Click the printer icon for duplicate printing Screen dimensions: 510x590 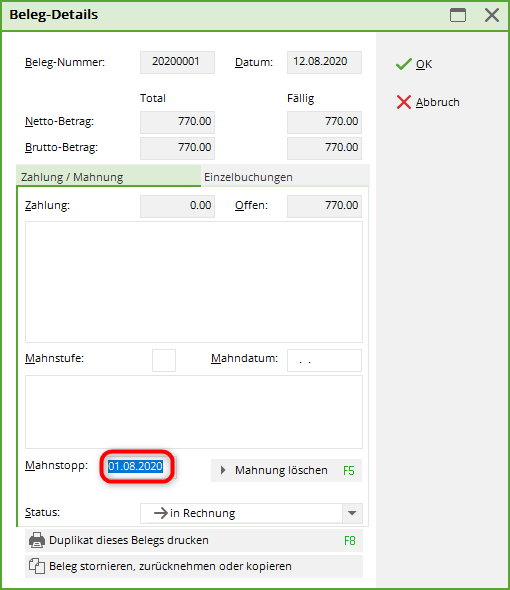point(37,540)
